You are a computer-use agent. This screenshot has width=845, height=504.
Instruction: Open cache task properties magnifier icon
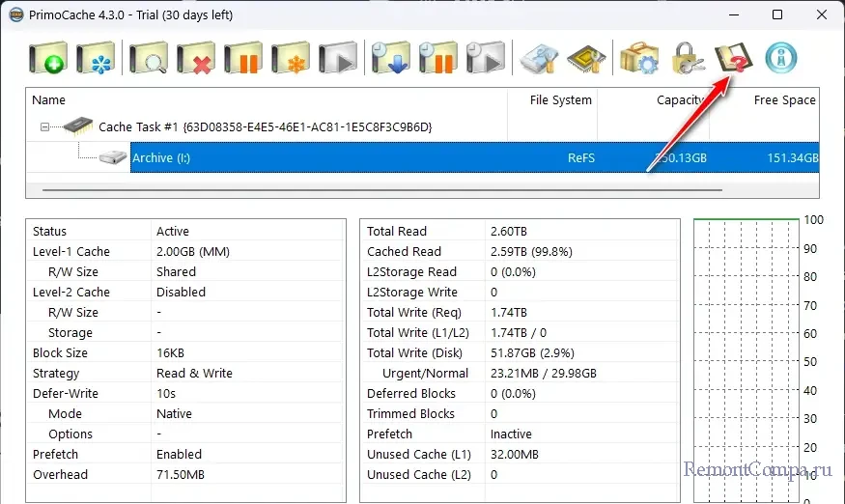(149, 58)
